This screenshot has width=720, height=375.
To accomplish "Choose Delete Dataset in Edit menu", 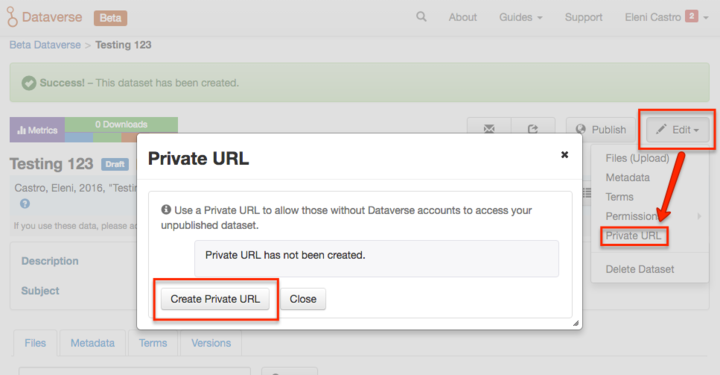I will 640,269.
